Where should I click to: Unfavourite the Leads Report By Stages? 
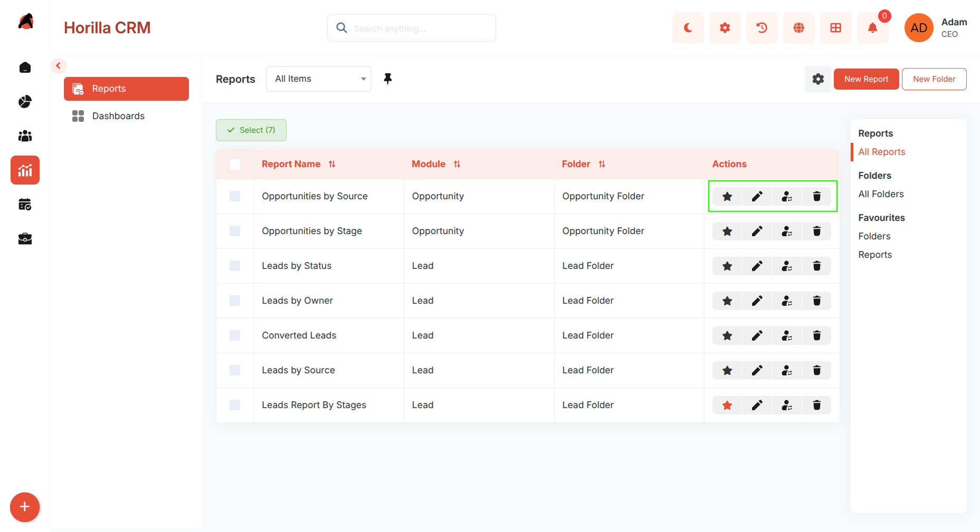[727, 405]
